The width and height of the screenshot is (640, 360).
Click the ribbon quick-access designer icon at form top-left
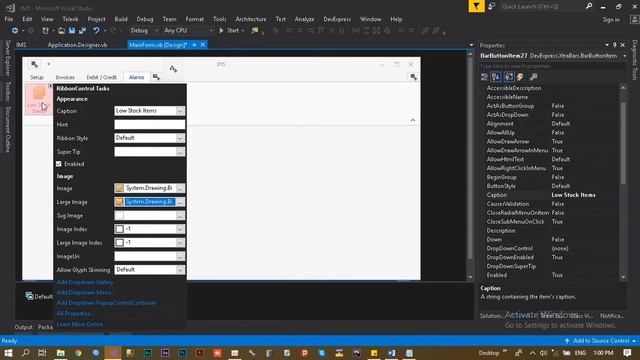35,64
